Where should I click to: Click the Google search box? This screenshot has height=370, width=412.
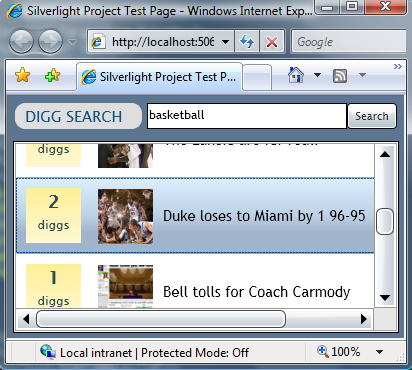tap(349, 42)
